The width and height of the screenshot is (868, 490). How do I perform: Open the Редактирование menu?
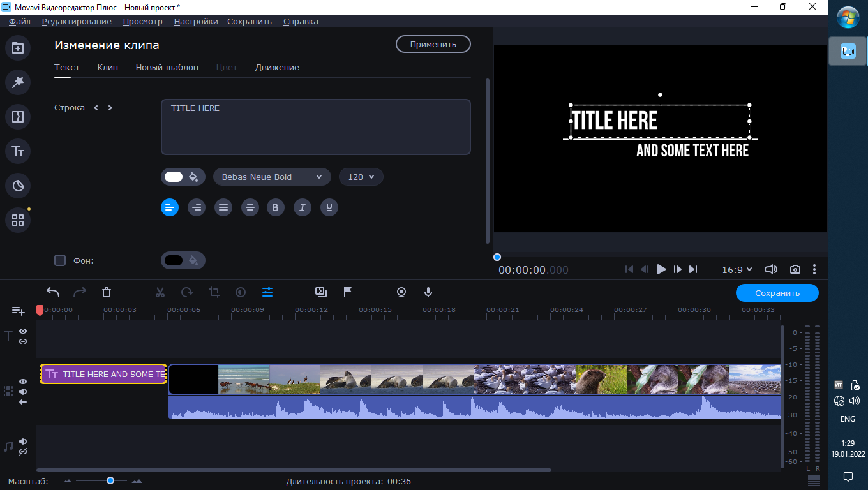[77, 21]
